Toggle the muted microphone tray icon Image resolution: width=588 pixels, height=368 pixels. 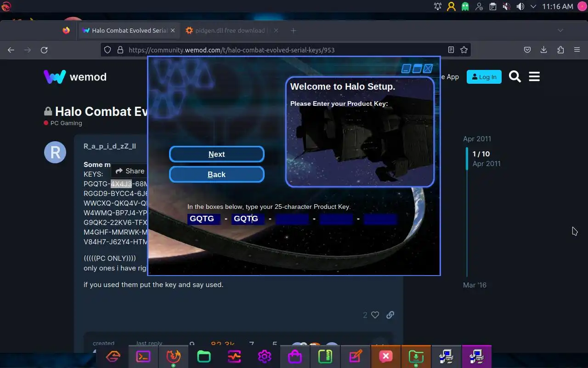(x=506, y=6)
